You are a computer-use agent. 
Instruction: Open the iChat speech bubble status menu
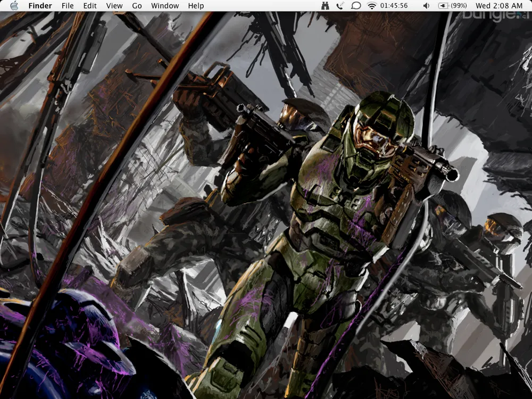[x=356, y=6]
